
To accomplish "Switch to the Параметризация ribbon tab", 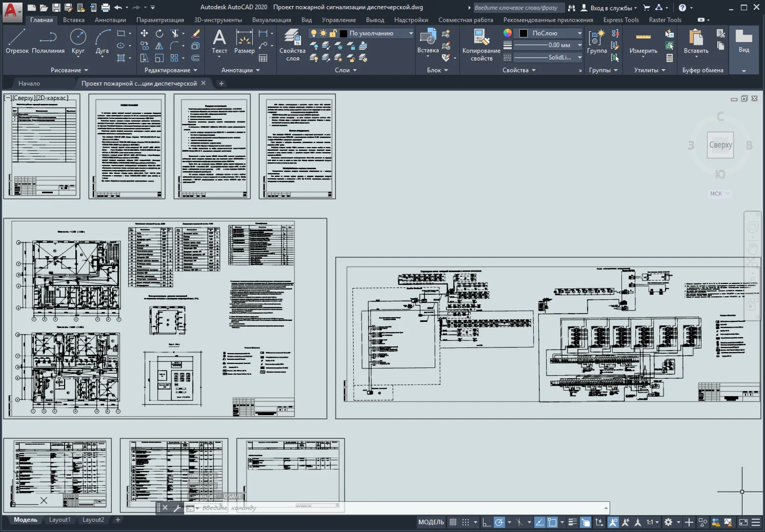I will coord(160,20).
